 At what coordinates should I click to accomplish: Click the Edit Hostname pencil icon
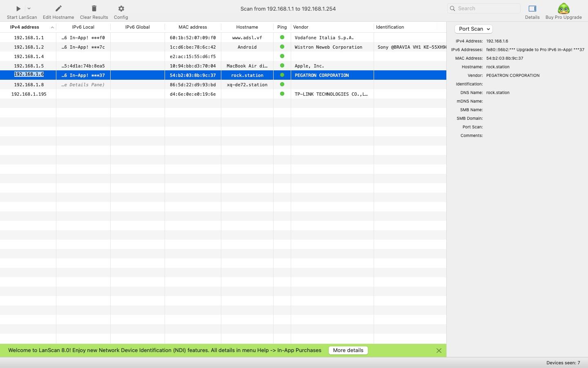[x=58, y=9]
